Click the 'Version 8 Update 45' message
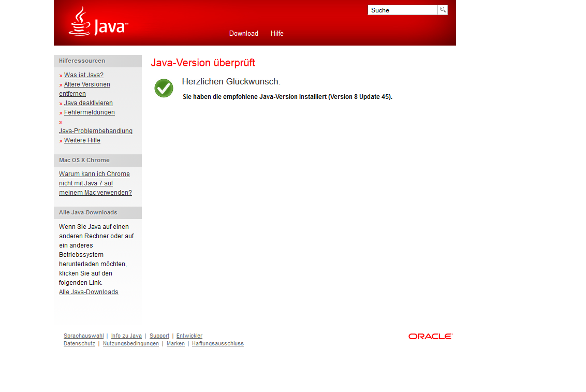Viewport: 586px width, 392px height. (287, 97)
